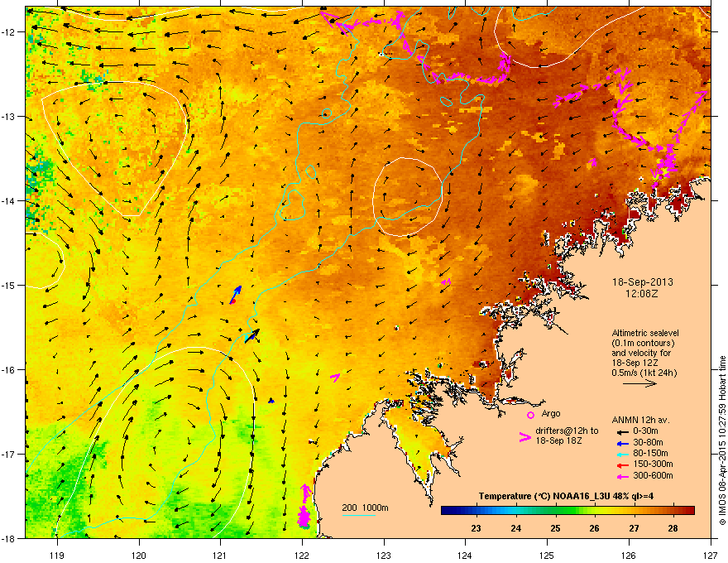Screen dimensions: 728x563
Task: Click the 'Altimetric sealevel' text
Action: pyautogui.click(x=645, y=333)
